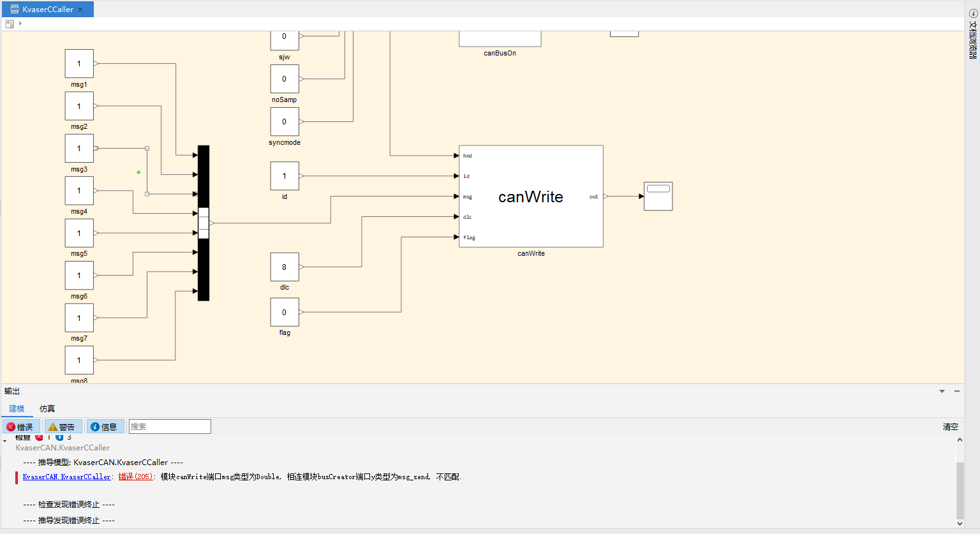The height and width of the screenshot is (534, 980).
Task: Select the msg4 constant block
Action: click(79, 191)
